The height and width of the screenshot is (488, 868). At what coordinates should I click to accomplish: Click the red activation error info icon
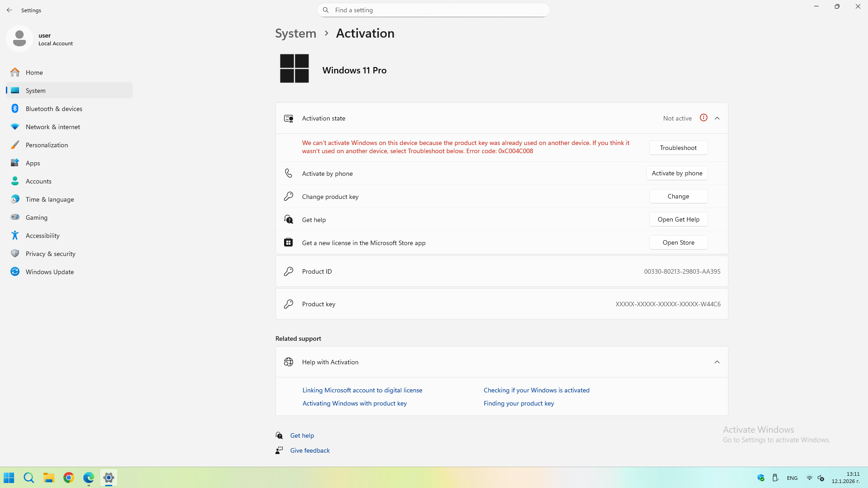(x=704, y=118)
